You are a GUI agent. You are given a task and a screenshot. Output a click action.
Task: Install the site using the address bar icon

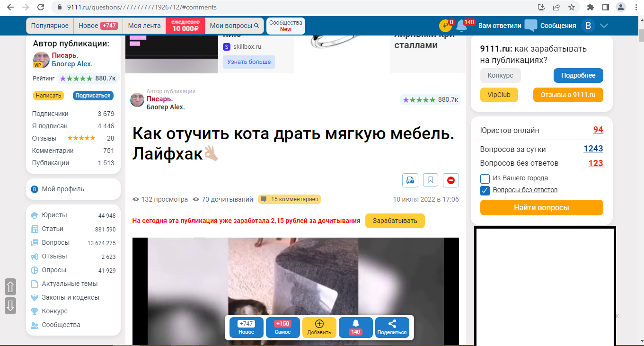click(542, 7)
